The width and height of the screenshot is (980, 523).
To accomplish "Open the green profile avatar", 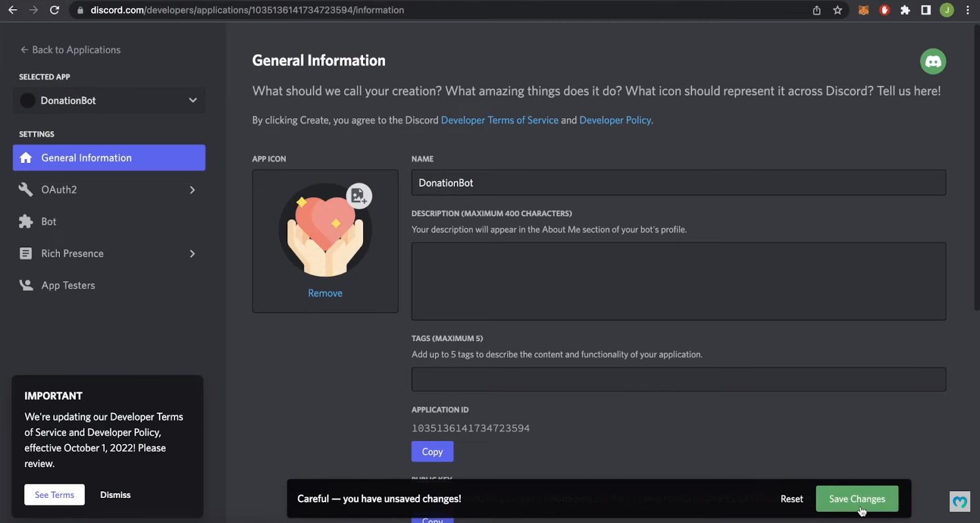I will [x=947, y=10].
